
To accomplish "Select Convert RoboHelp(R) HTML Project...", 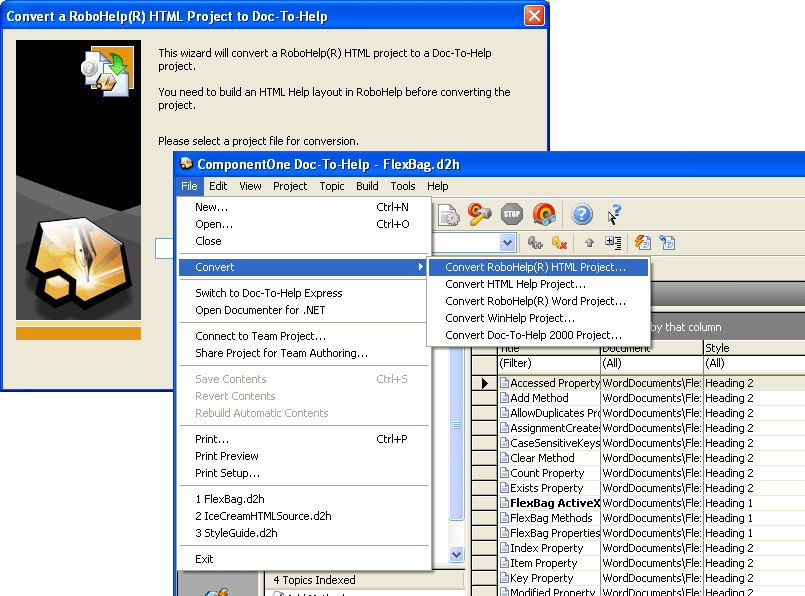I will (538, 267).
